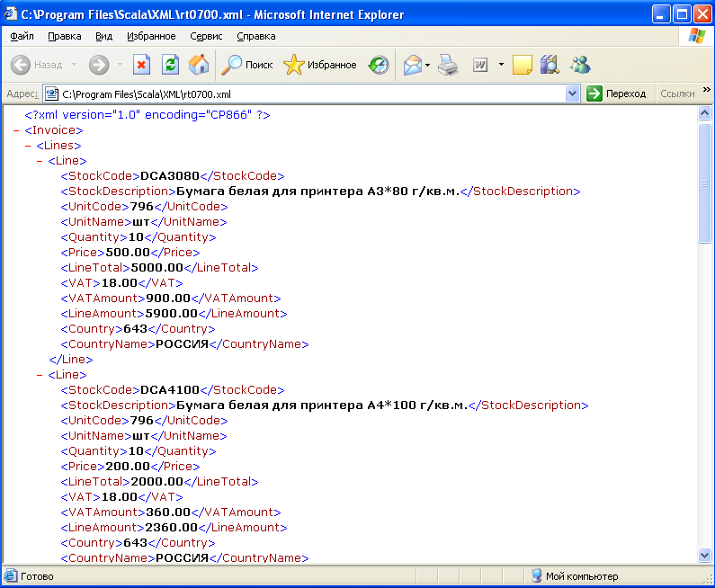Click the Windows flag logo throbber
The width and height of the screenshot is (715, 588).
pos(696,36)
